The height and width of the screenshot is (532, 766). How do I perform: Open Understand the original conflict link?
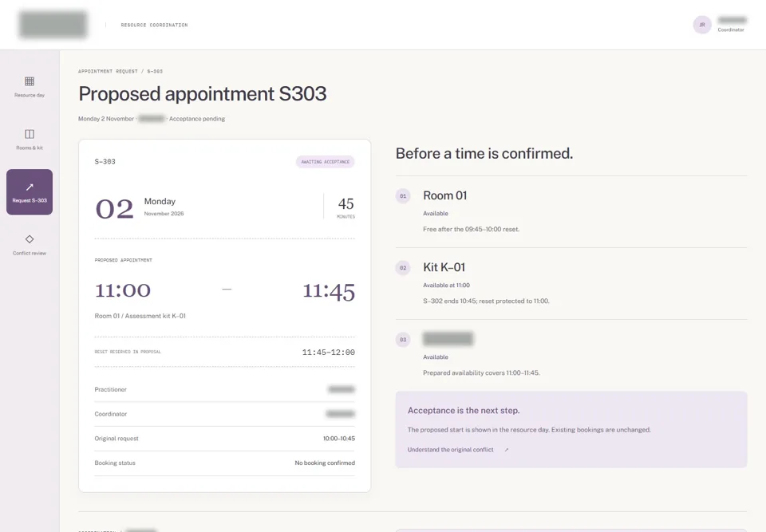[450, 450]
